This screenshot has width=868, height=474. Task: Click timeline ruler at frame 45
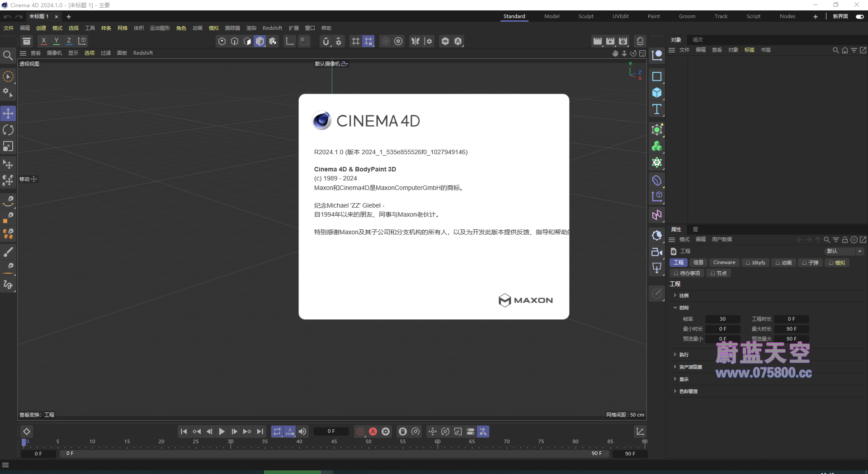coord(334,442)
